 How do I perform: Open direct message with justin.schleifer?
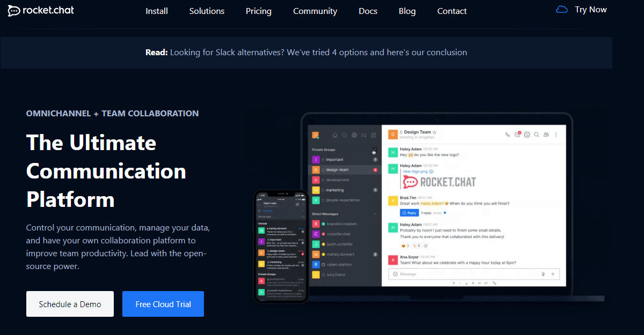345,244
